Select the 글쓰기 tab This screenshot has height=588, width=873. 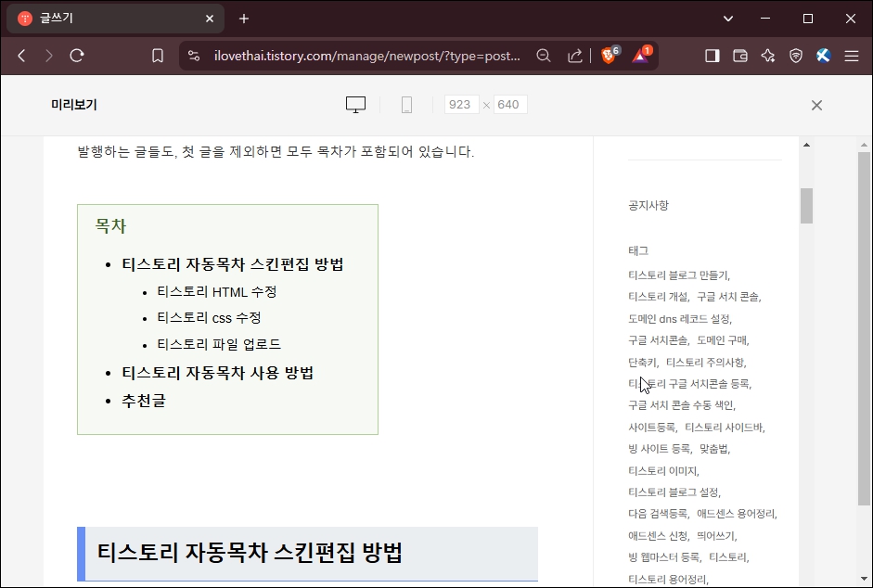pyautogui.click(x=115, y=19)
